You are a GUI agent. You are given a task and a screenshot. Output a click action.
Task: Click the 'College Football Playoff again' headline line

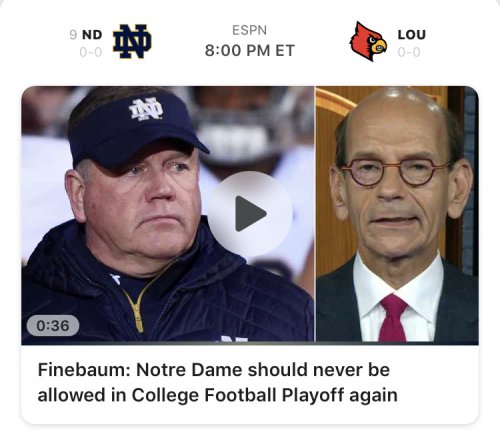tap(265, 395)
